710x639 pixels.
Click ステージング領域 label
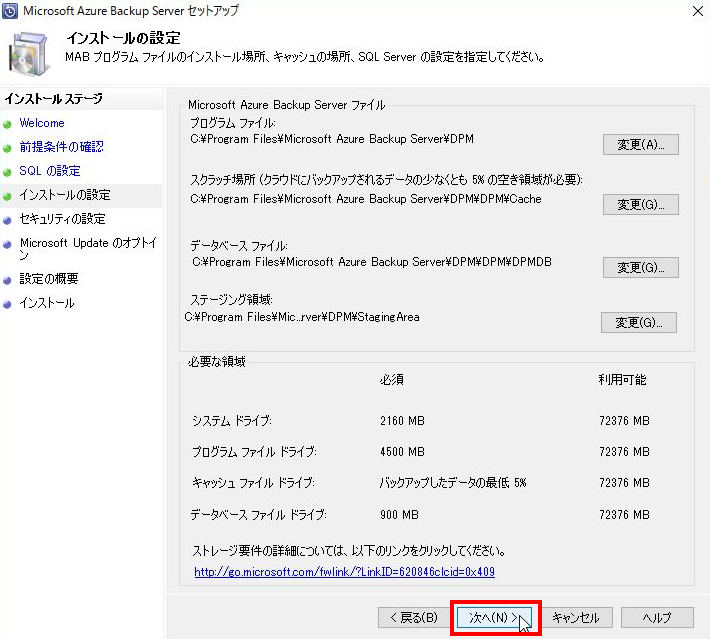(231, 299)
